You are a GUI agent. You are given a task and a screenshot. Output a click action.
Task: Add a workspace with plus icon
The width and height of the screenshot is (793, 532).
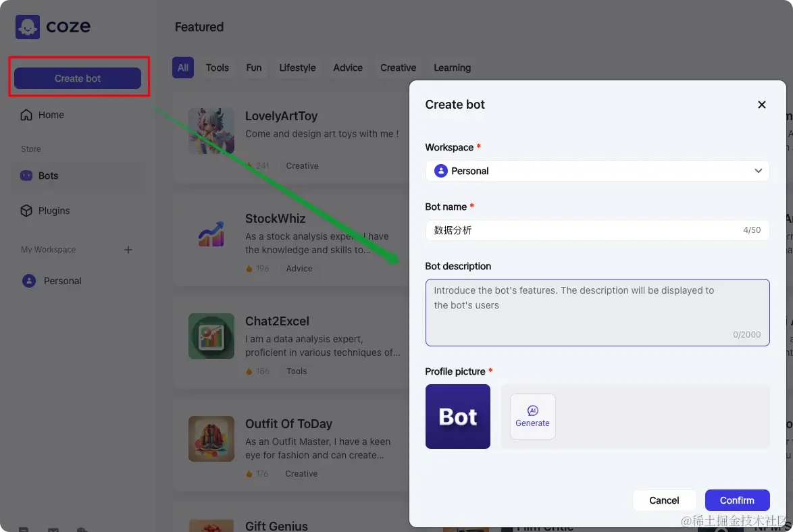click(128, 250)
